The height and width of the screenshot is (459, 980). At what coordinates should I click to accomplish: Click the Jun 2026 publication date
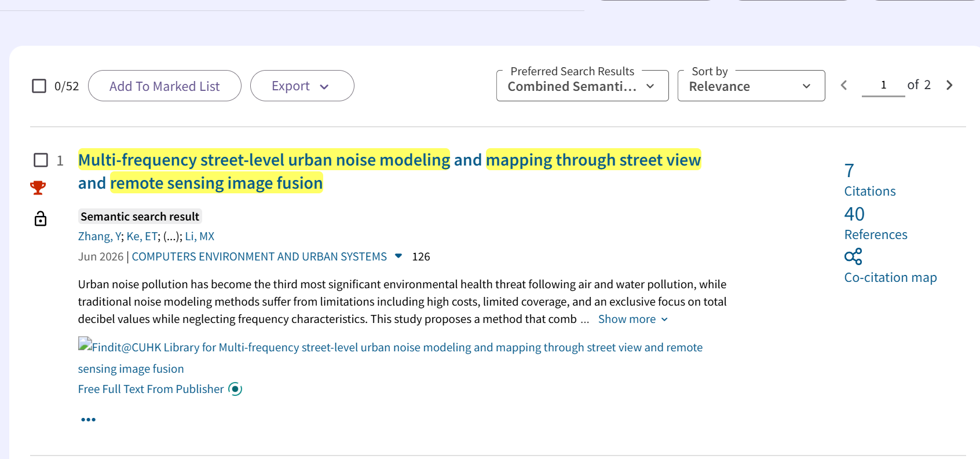coord(101,256)
